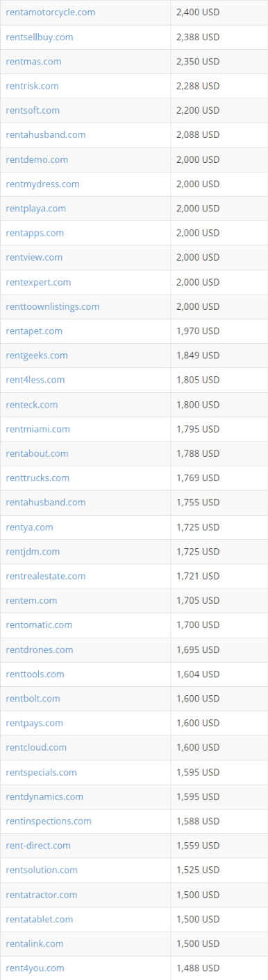Select the rentrisk.com link
The image size is (268, 980).
(x=32, y=86)
